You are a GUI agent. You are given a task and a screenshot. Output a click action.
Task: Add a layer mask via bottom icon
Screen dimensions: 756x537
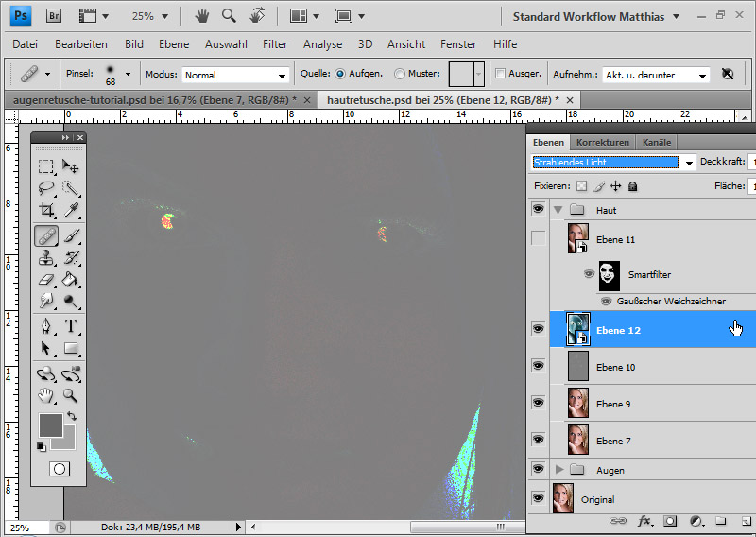pos(670,521)
